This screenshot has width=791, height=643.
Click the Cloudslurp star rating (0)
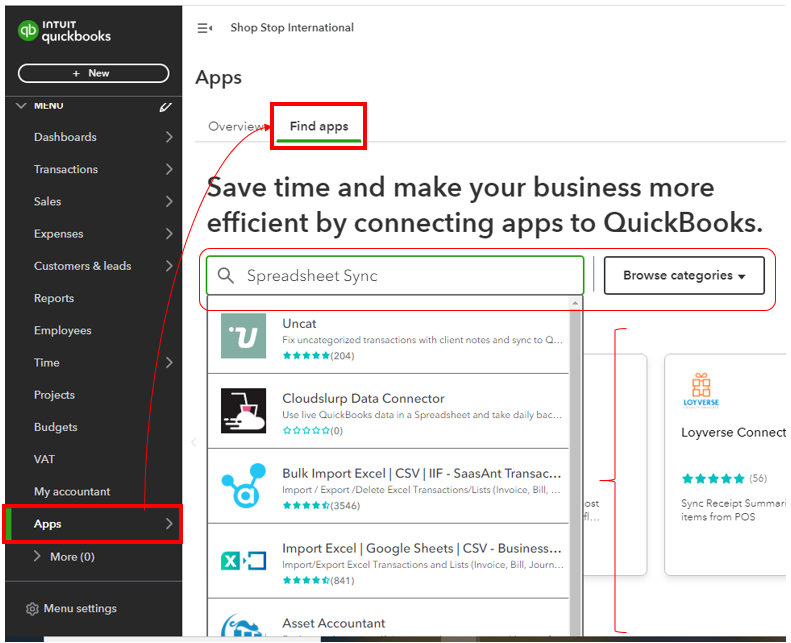coord(312,431)
